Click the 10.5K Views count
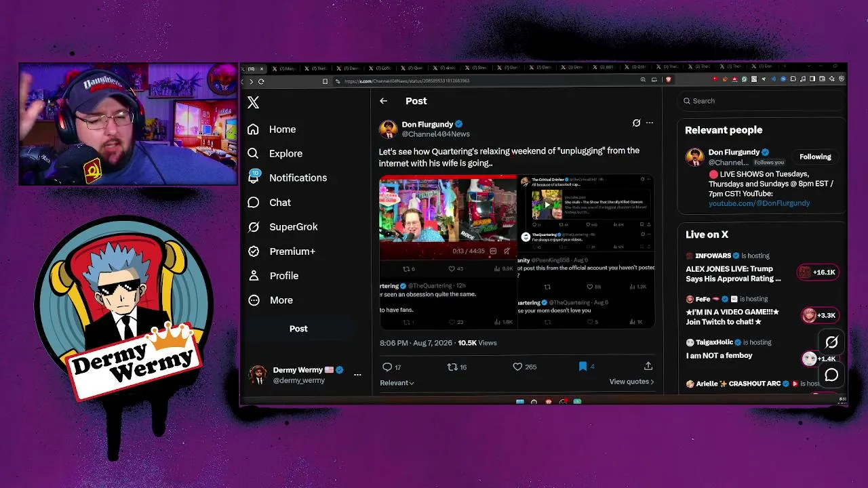Image resolution: width=868 pixels, height=488 pixels. pos(477,343)
